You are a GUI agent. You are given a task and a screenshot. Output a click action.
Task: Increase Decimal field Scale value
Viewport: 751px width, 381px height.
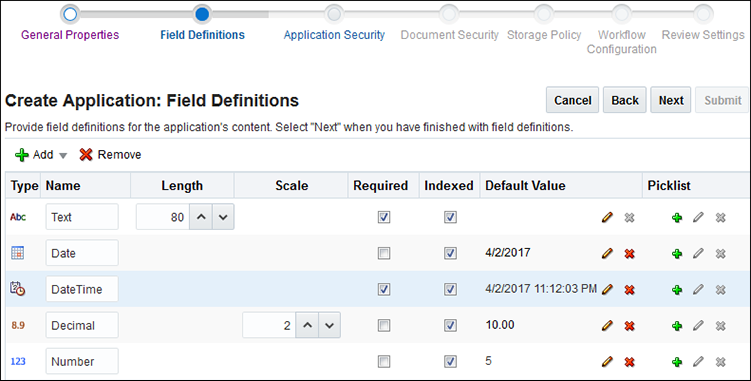[307, 325]
